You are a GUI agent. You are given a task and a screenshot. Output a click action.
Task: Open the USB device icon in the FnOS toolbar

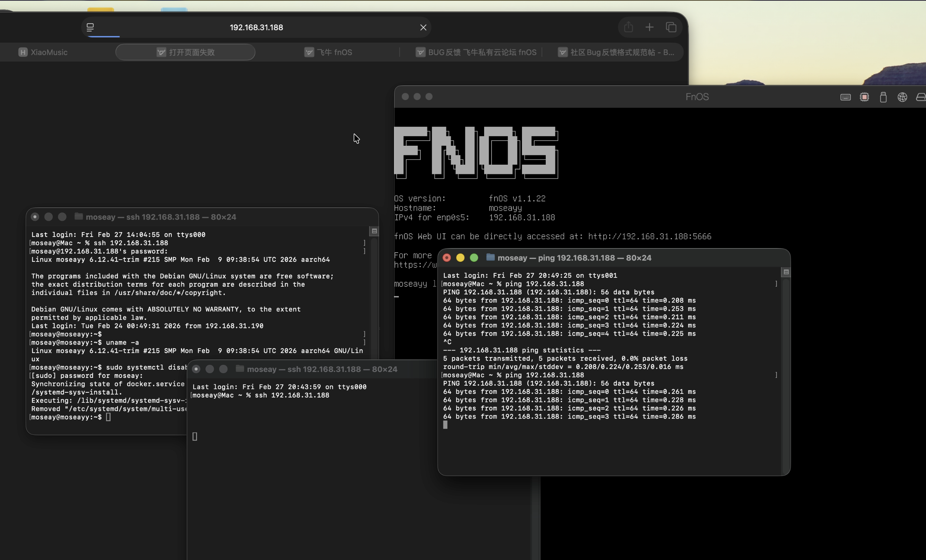(883, 97)
